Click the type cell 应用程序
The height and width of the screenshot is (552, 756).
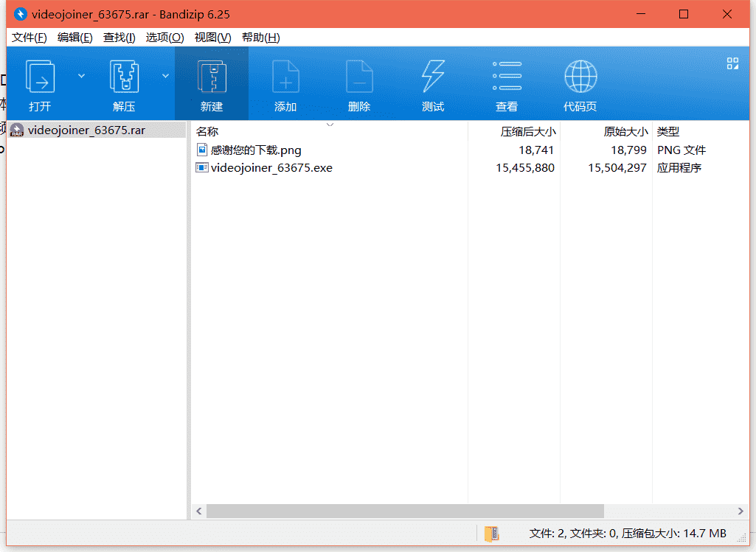click(x=679, y=167)
